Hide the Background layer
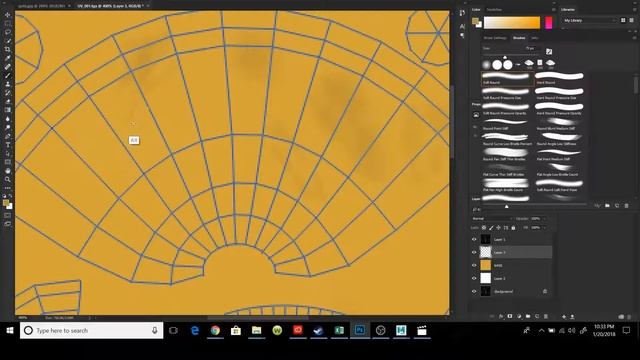Viewport: 640px width, 360px height. point(474,291)
